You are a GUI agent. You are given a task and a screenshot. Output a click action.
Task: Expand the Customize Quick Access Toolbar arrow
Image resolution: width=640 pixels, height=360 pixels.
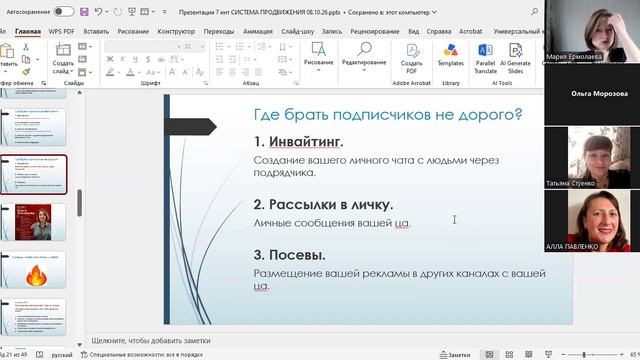164,12
